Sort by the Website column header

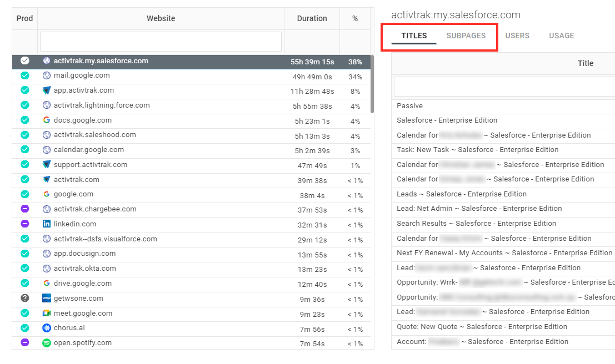tap(161, 18)
